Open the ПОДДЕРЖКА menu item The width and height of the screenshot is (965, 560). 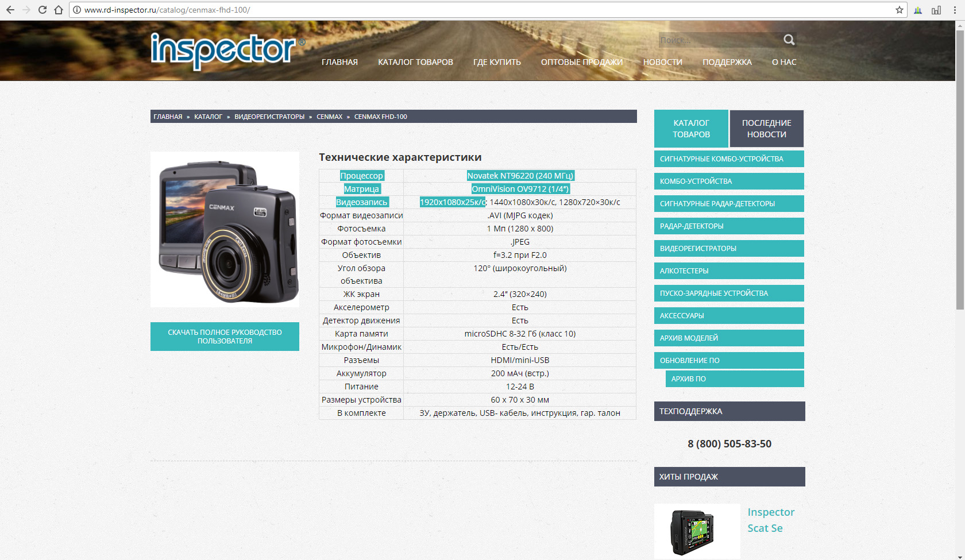tap(727, 62)
